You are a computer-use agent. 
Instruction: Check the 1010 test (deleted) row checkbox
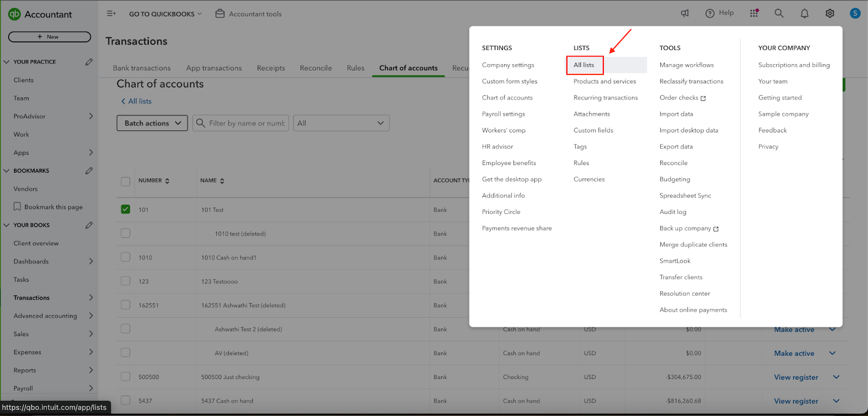(x=125, y=233)
